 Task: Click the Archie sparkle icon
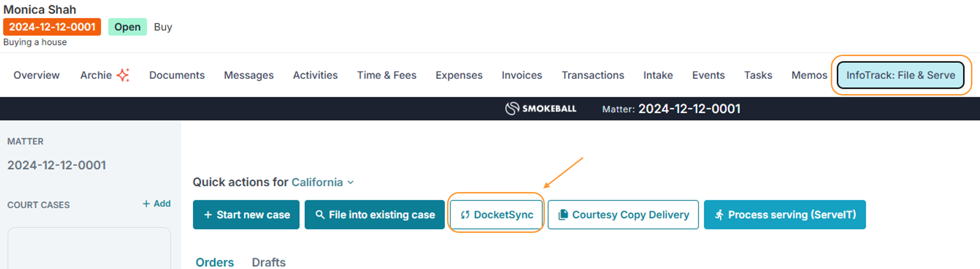pos(123,75)
